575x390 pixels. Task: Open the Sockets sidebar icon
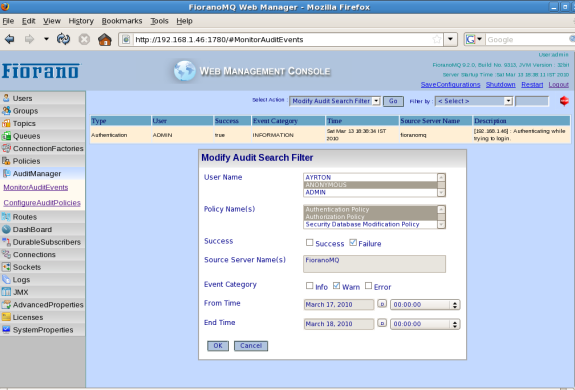6,267
